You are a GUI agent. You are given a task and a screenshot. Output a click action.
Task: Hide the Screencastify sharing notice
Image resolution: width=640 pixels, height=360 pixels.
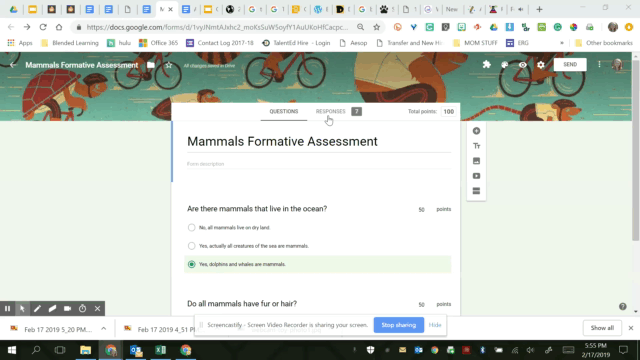tap(435, 325)
